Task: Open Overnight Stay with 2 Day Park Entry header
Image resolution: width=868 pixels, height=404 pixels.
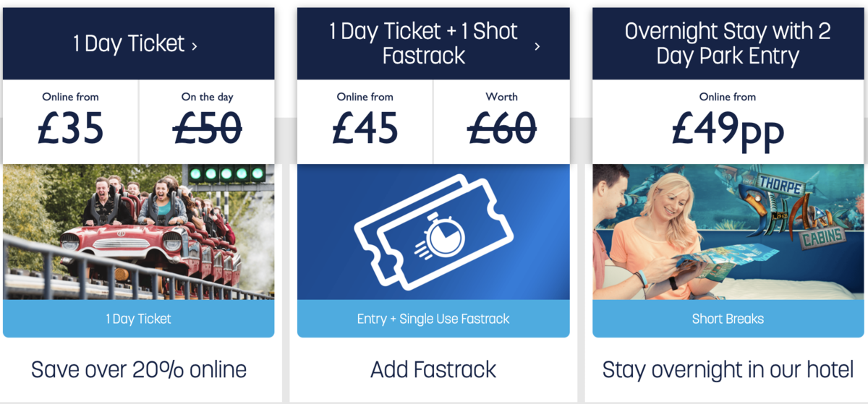Action: [728, 43]
